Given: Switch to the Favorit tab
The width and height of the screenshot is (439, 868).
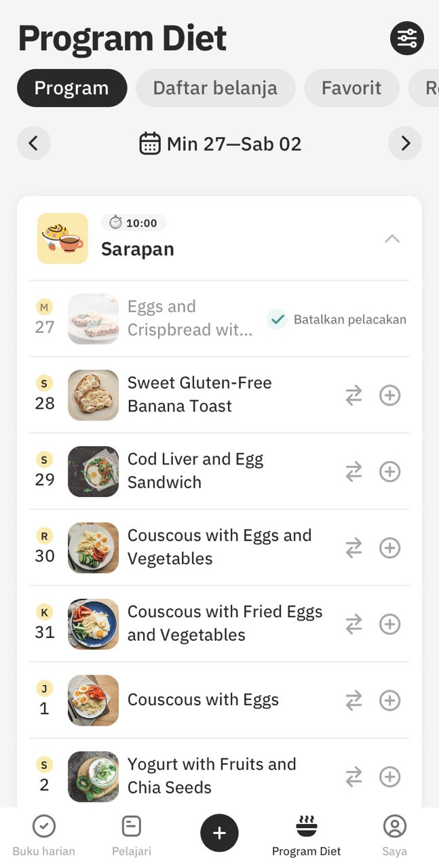Looking at the screenshot, I should pos(351,88).
